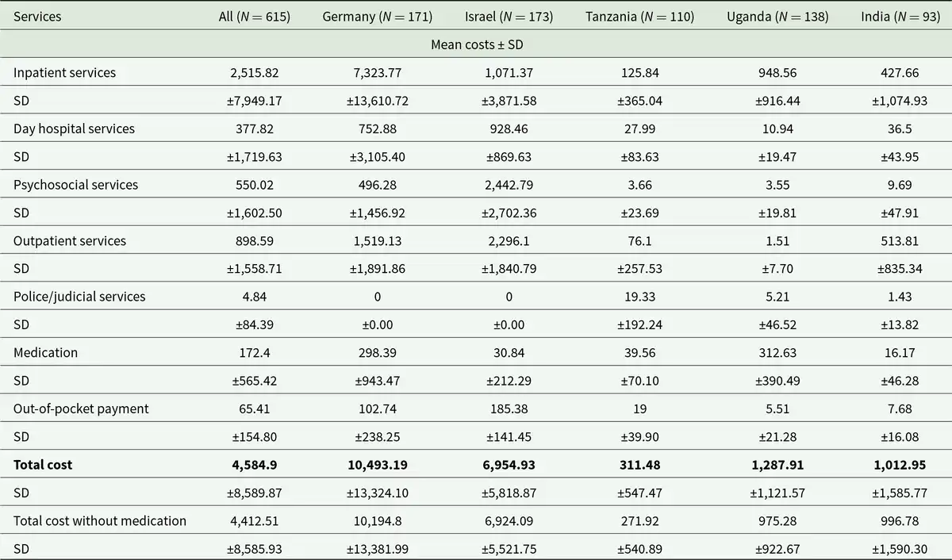
Task: Click the Services column header
Action: pyautogui.click(x=37, y=17)
